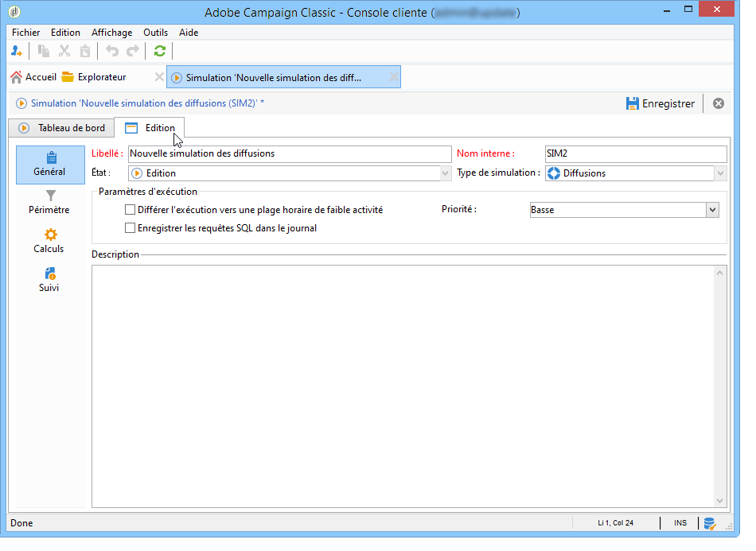Click the Redo arrow icon

pos(133,51)
